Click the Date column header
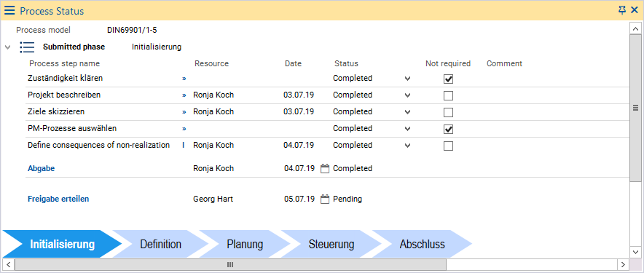This screenshot has height=273, width=644. click(x=294, y=63)
